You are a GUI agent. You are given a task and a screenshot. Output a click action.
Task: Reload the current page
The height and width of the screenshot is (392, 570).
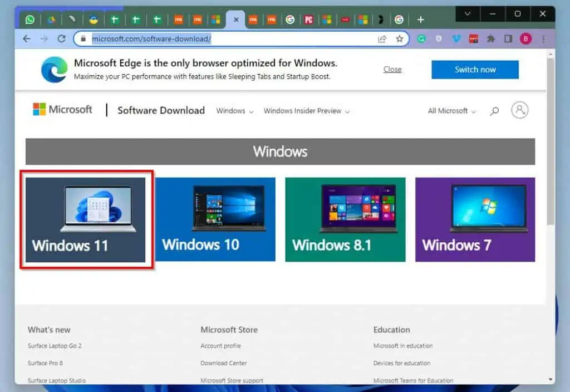[61, 38]
